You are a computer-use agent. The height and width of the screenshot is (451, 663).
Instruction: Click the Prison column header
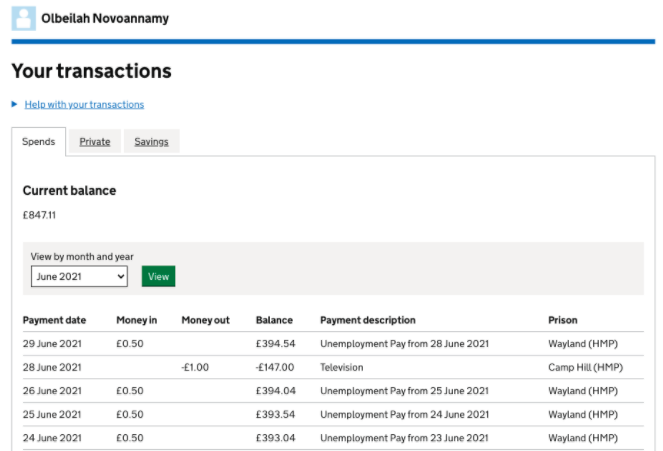(562, 320)
